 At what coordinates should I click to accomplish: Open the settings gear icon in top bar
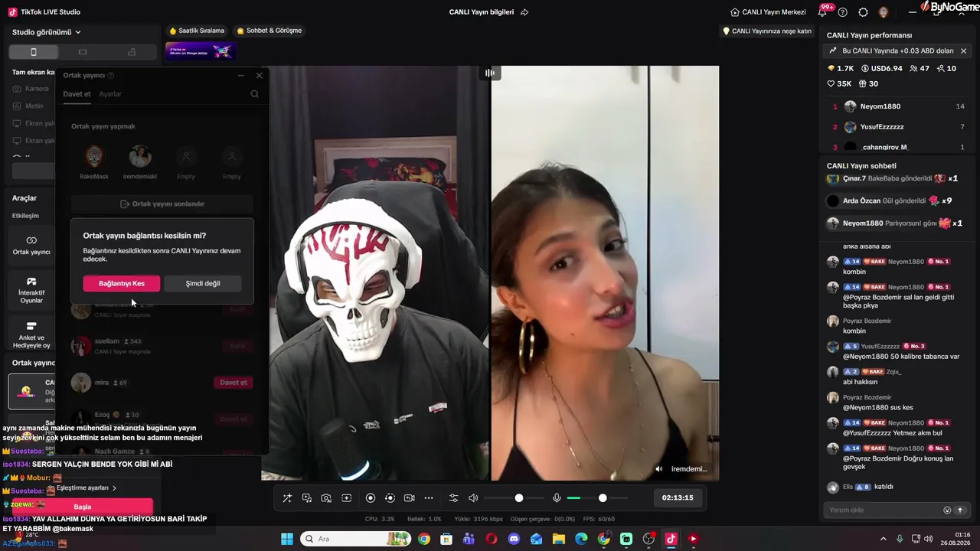(863, 12)
